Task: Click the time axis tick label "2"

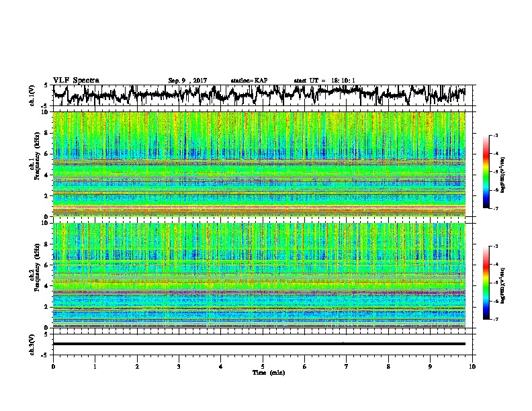Action: (137, 367)
